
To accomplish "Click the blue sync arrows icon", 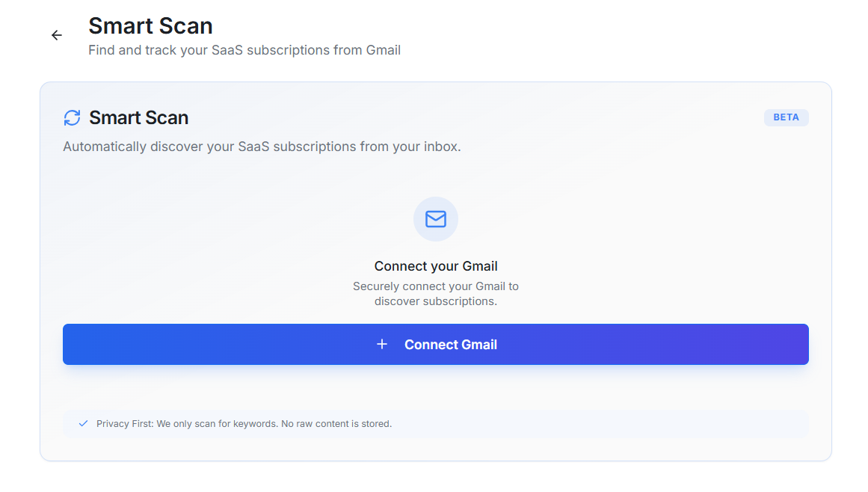I will 72,117.
